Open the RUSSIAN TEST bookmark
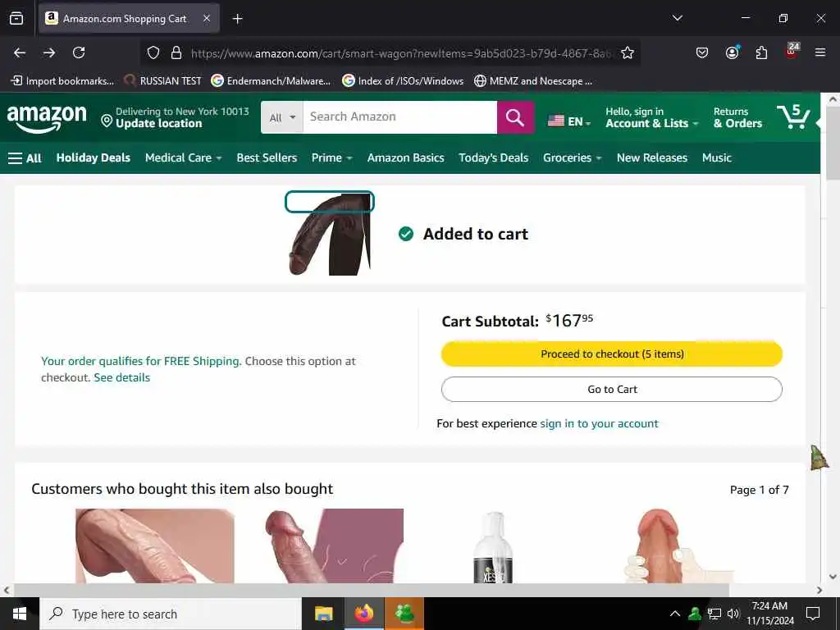This screenshot has height=630, width=840. point(163,81)
